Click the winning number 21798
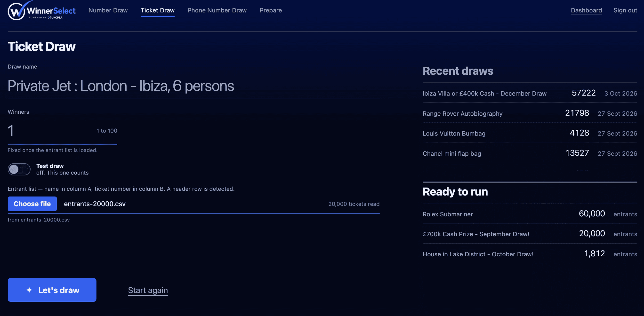The image size is (644, 316). point(577,113)
